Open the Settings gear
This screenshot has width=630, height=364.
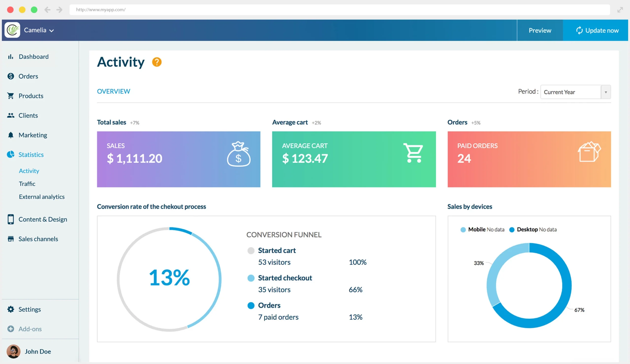pos(11,309)
